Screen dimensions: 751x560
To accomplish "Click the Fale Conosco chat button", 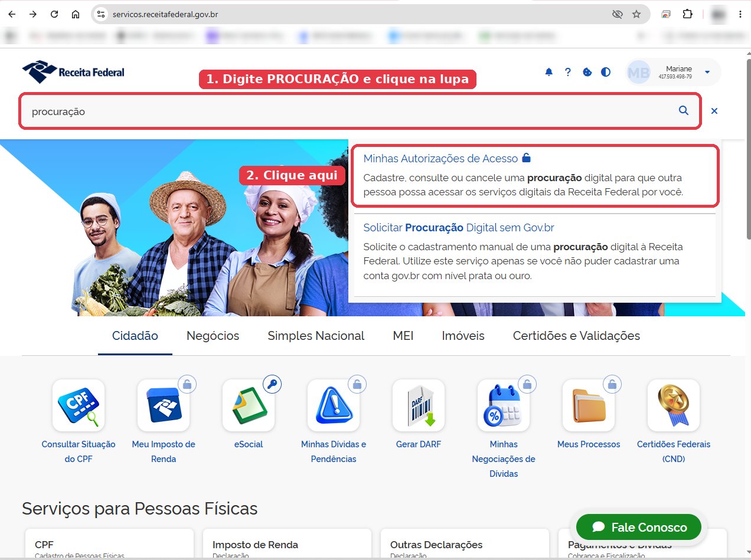I will [639, 527].
